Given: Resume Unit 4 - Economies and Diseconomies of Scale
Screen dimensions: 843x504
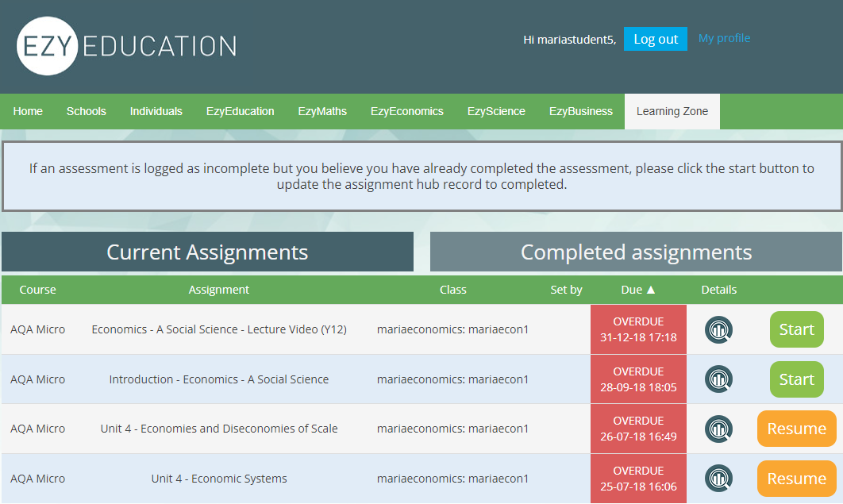Looking at the screenshot, I should pos(797,429).
